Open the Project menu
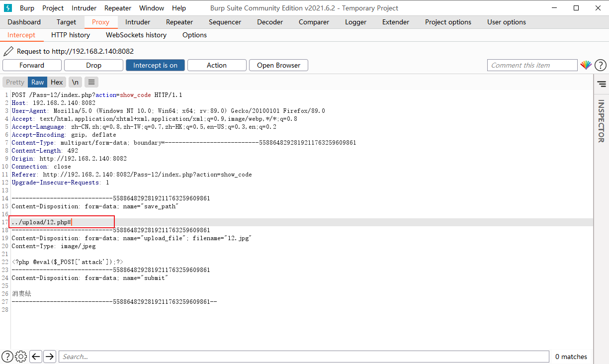Screen dimensions: 609x364 pos(53,8)
